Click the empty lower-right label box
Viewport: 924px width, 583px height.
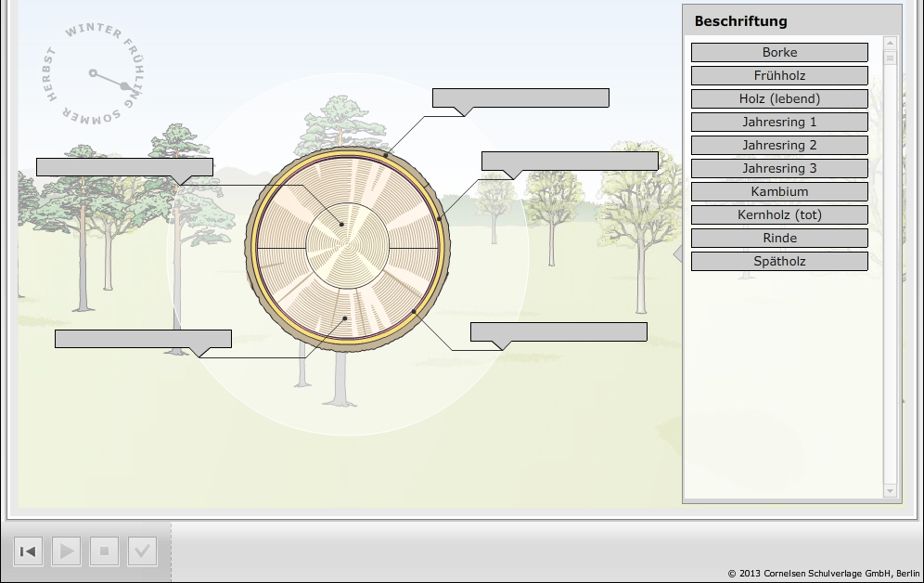[x=558, y=332]
